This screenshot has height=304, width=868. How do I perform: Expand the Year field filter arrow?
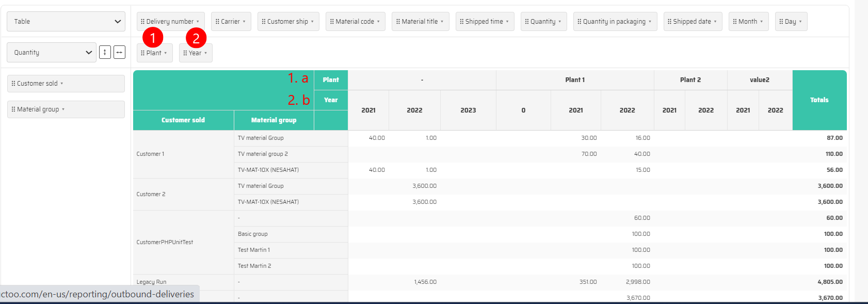[206, 53]
